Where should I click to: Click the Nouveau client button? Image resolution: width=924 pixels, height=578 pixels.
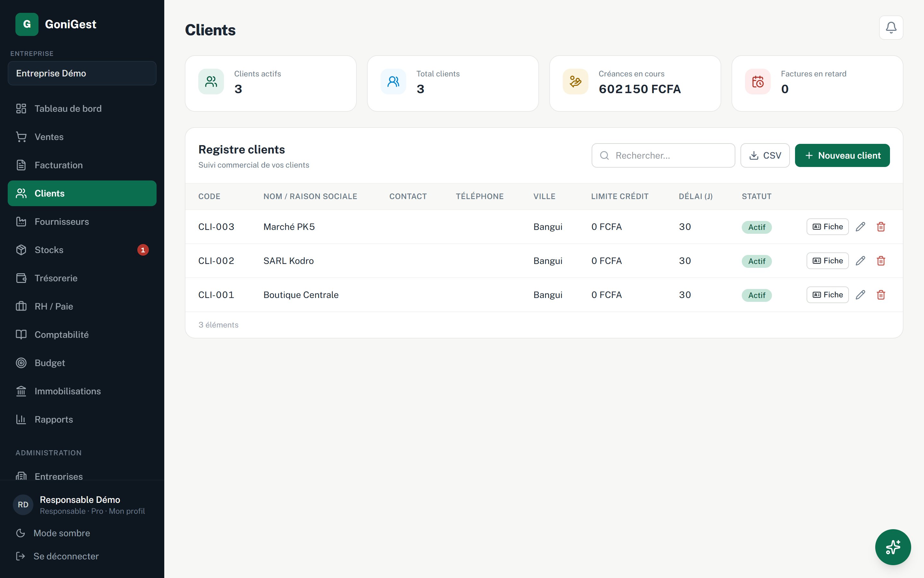[842, 156]
